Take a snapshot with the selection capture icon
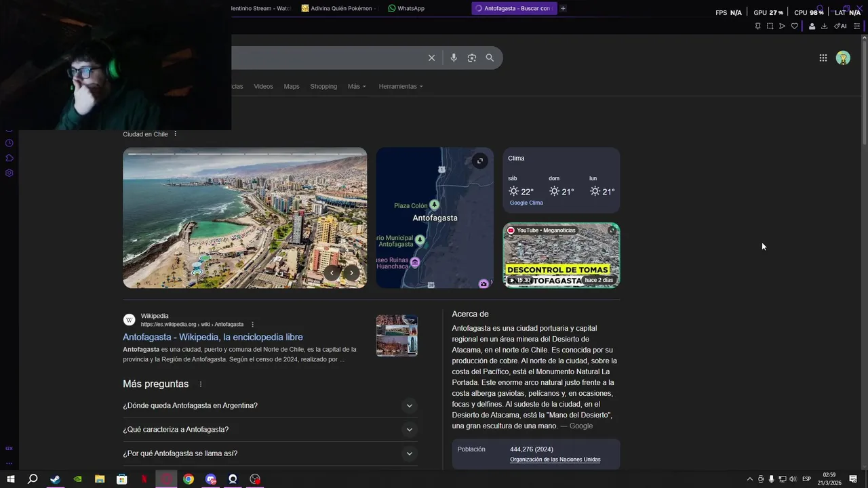 click(770, 26)
